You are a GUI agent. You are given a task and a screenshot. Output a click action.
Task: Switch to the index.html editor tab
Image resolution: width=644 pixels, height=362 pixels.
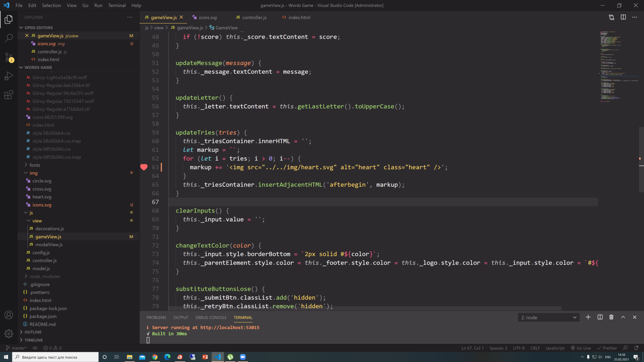pyautogui.click(x=299, y=17)
